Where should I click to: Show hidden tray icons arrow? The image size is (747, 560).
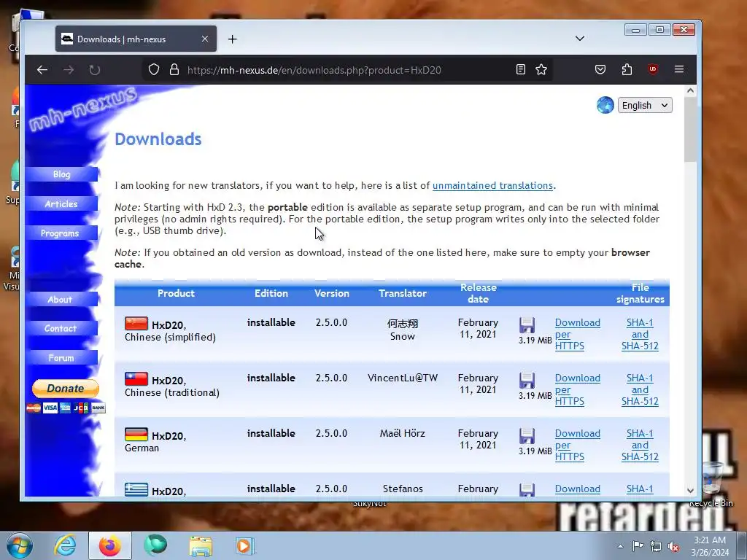tap(620, 546)
